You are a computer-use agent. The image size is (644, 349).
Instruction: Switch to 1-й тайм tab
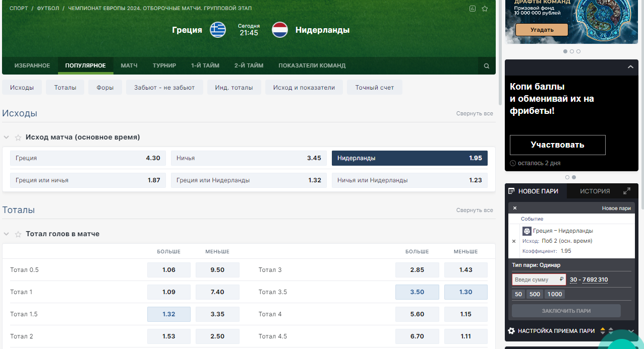coord(205,66)
